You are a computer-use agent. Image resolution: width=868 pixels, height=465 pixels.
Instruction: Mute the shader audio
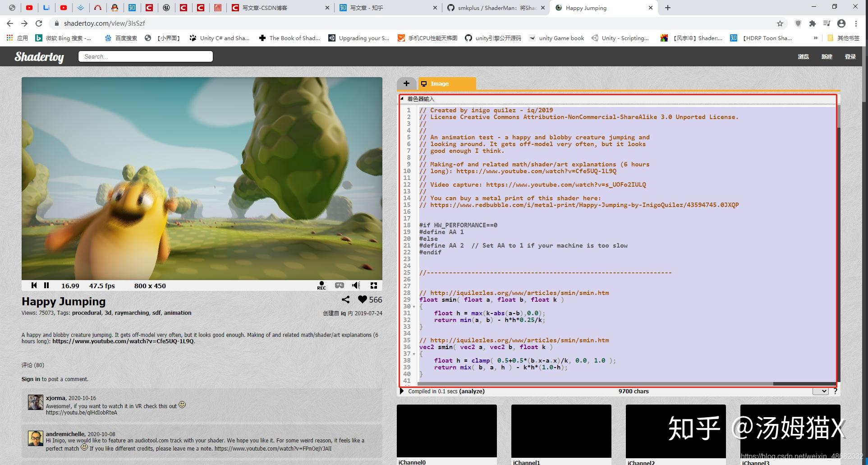click(x=356, y=285)
